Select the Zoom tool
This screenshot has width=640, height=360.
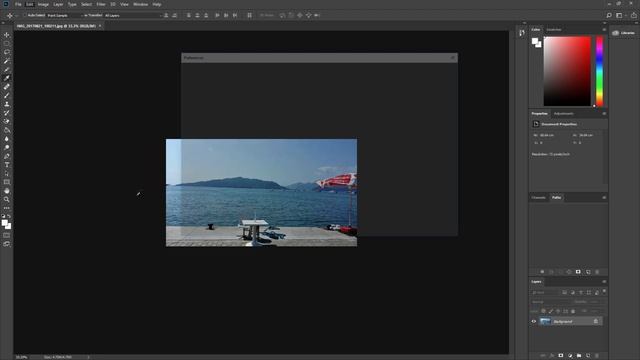pyautogui.click(x=7, y=200)
